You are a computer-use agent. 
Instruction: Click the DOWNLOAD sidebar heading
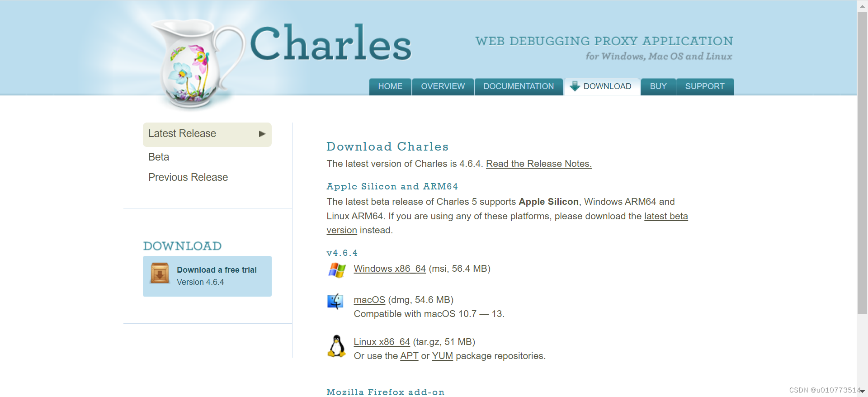[x=182, y=246]
